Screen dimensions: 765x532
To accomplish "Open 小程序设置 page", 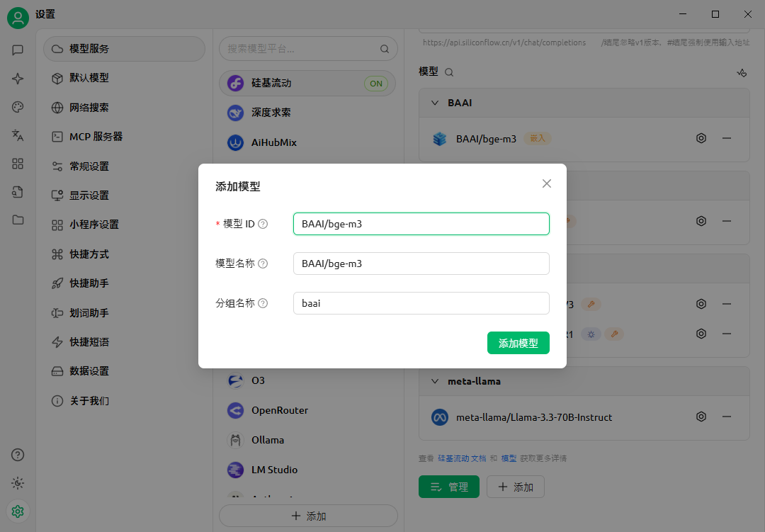I will 125,225.
